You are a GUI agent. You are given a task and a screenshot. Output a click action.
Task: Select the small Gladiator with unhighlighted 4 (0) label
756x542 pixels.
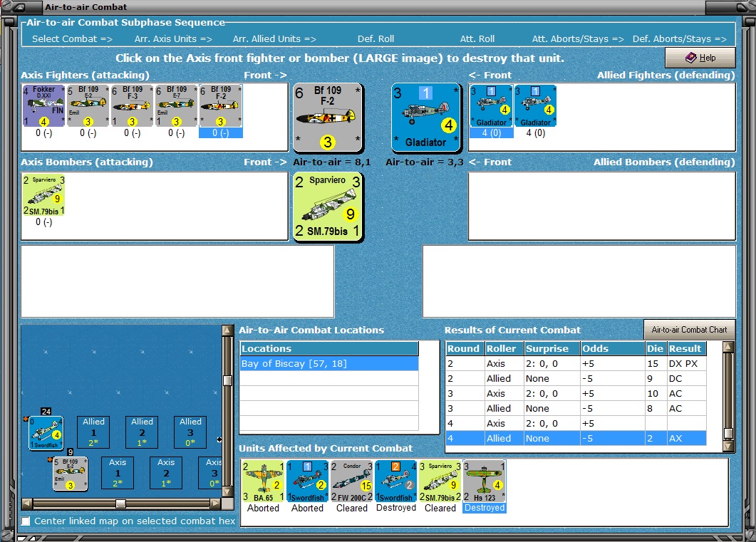point(536,106)
